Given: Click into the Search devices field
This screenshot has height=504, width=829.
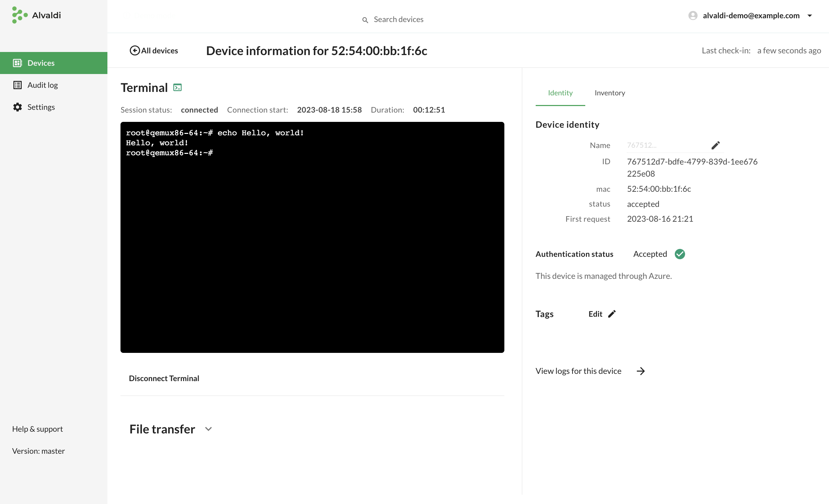Looking at the screenshot, I should tap(398, 20).
